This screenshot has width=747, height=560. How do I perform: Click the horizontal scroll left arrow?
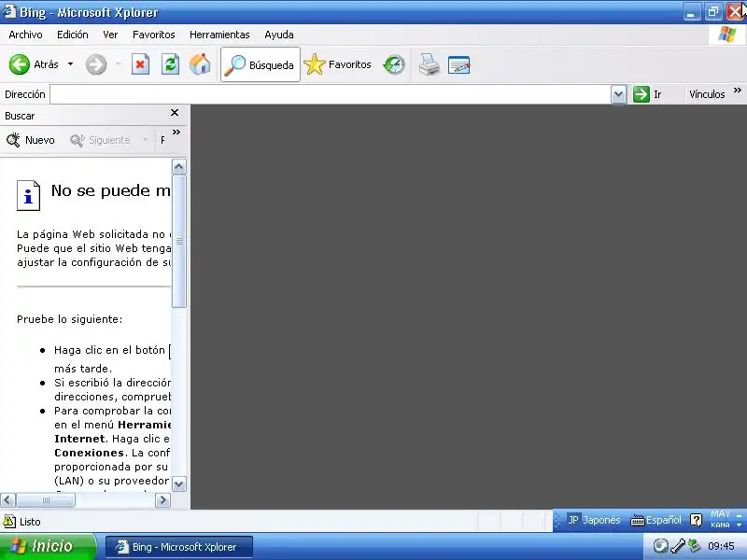coord(7,500)
